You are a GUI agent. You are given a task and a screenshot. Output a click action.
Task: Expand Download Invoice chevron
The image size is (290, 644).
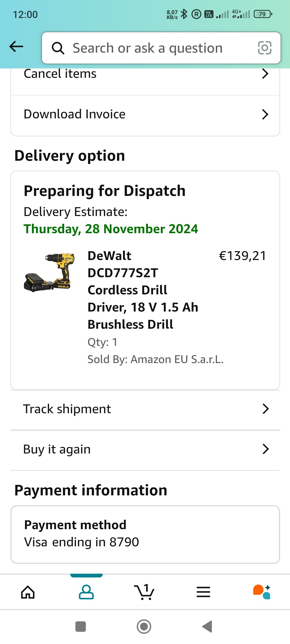[x=265, y=114]
